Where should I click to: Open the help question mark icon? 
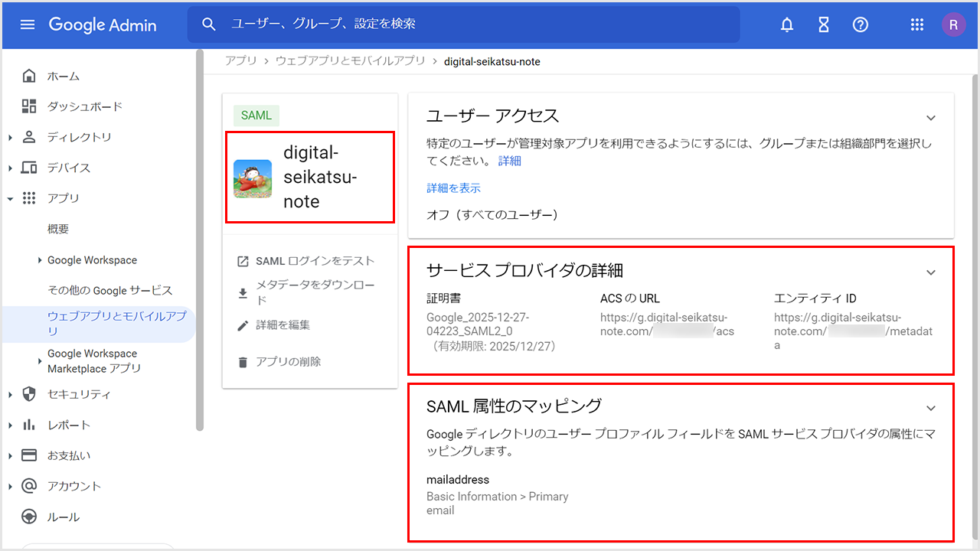(x=861, y=24)
